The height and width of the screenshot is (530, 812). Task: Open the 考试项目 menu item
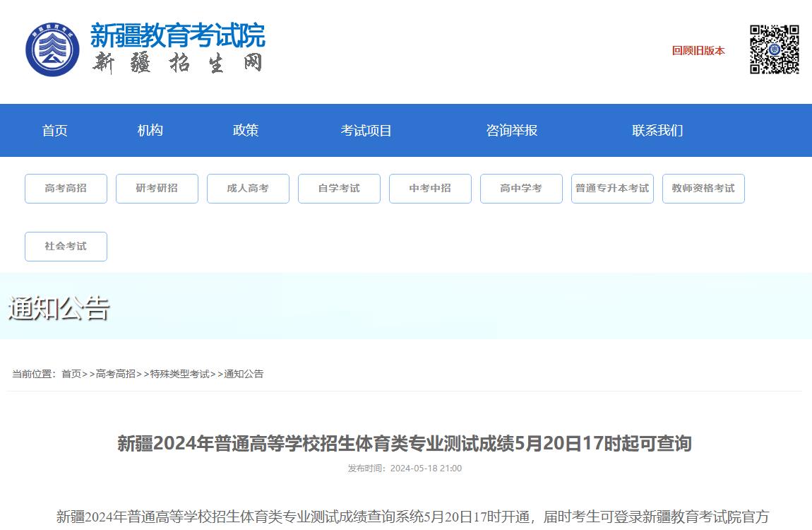(365, 130)
